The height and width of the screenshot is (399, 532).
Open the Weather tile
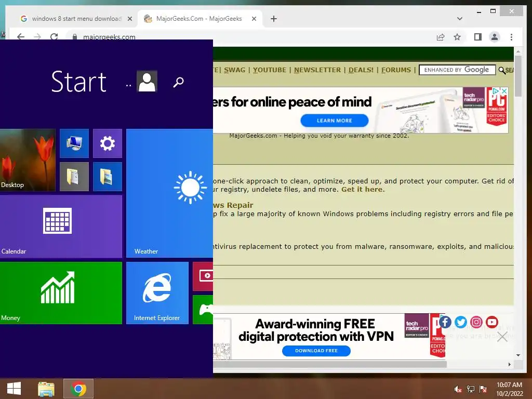point(170,193)
